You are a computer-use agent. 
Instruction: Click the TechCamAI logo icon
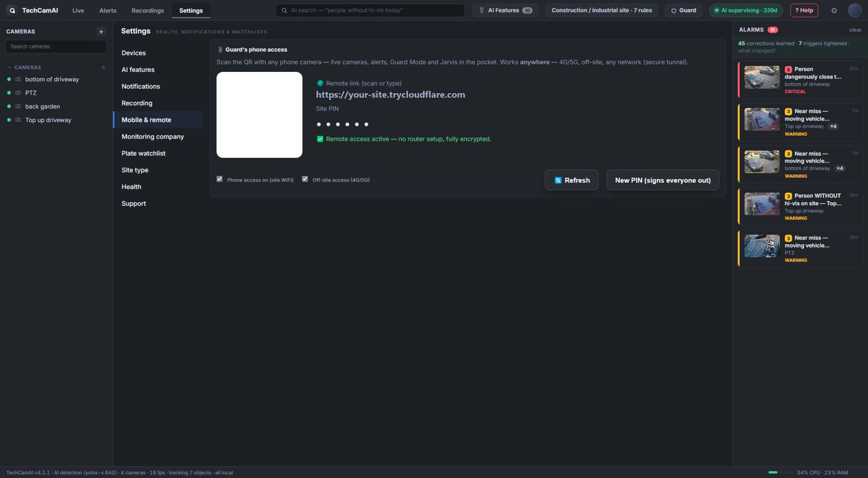tap(12, 11)
